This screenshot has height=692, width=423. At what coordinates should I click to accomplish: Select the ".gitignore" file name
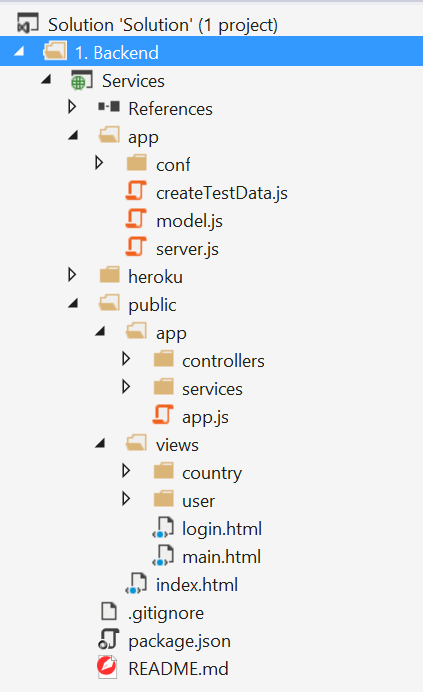166,613
